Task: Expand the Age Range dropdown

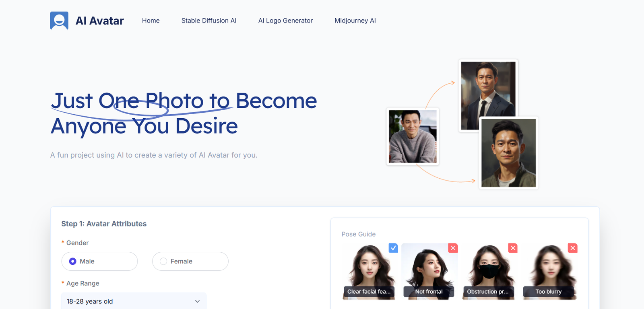Action: 134,301
